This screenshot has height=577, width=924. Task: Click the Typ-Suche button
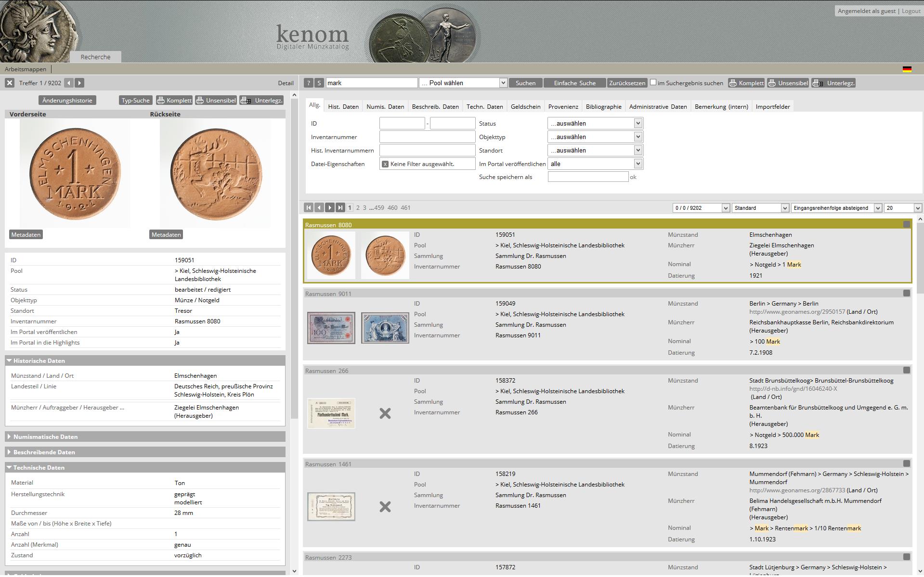135,100
